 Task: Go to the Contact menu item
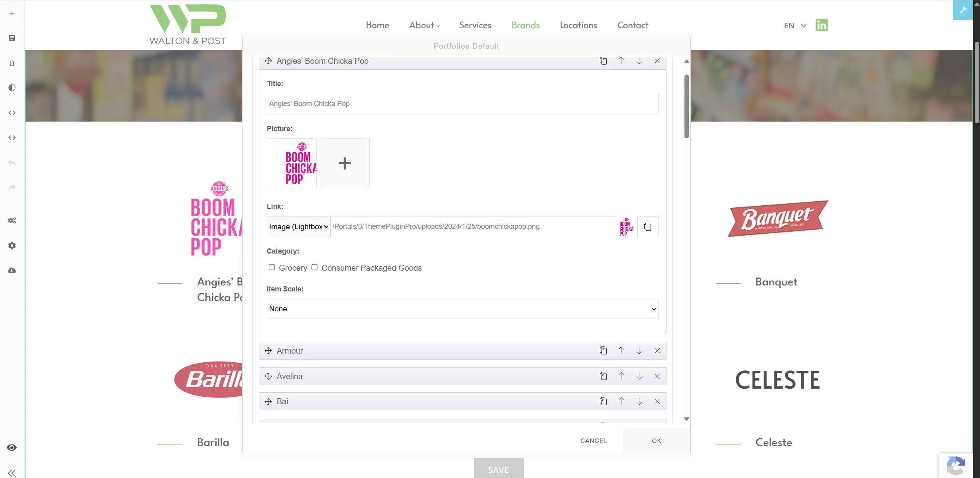click(x=633, y=25)
